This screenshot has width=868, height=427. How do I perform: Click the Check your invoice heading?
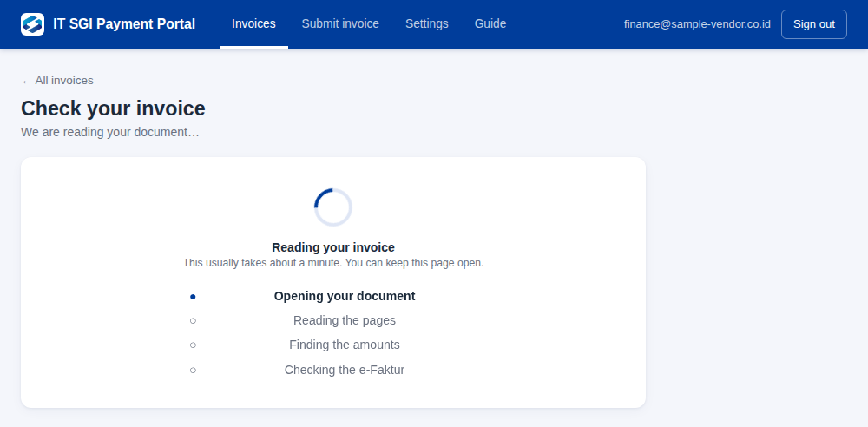click(x=113, y=108)
